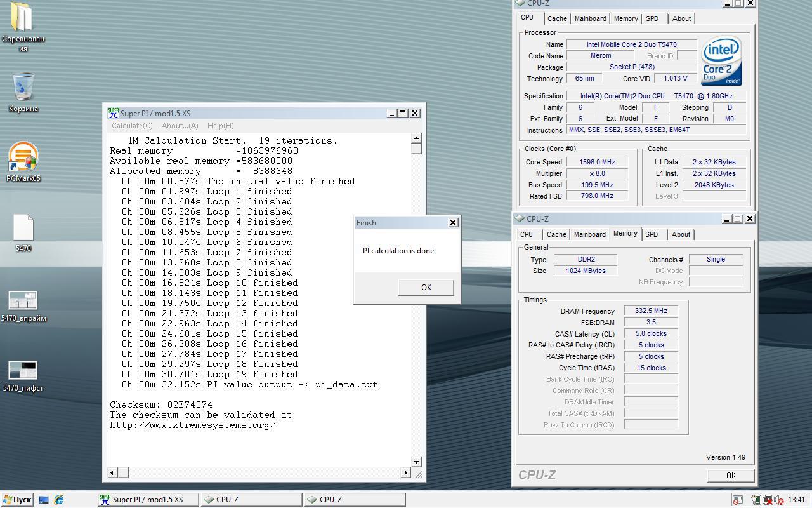Switch to About tab in upper CPU-Z window
This screenshot has width=812, height=508.
coord(682,18)
